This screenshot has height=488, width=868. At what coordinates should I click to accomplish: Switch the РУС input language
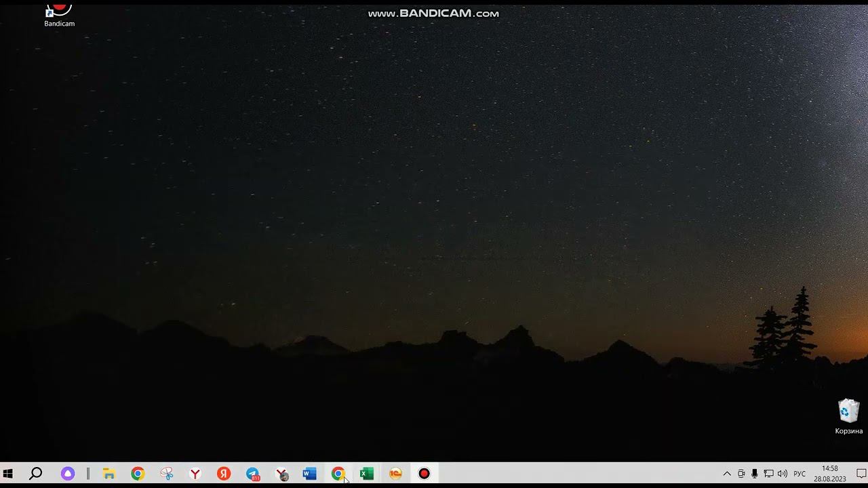point(800,474)
